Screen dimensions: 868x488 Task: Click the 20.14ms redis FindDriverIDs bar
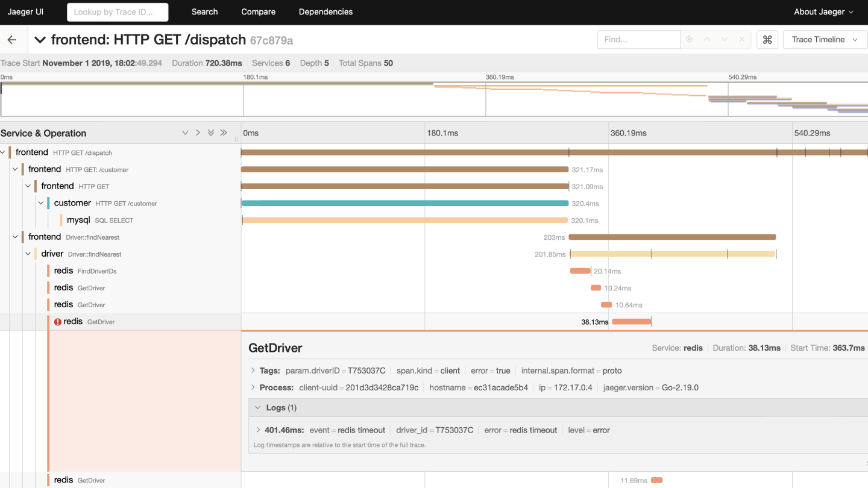(x=580, y=271)
